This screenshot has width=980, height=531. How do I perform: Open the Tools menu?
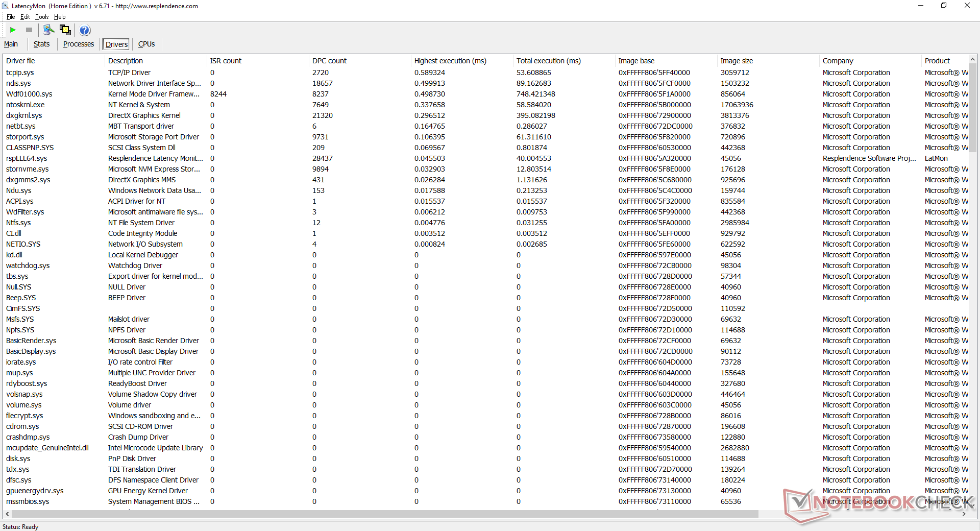pyautogui.click(x=42, y=17)
